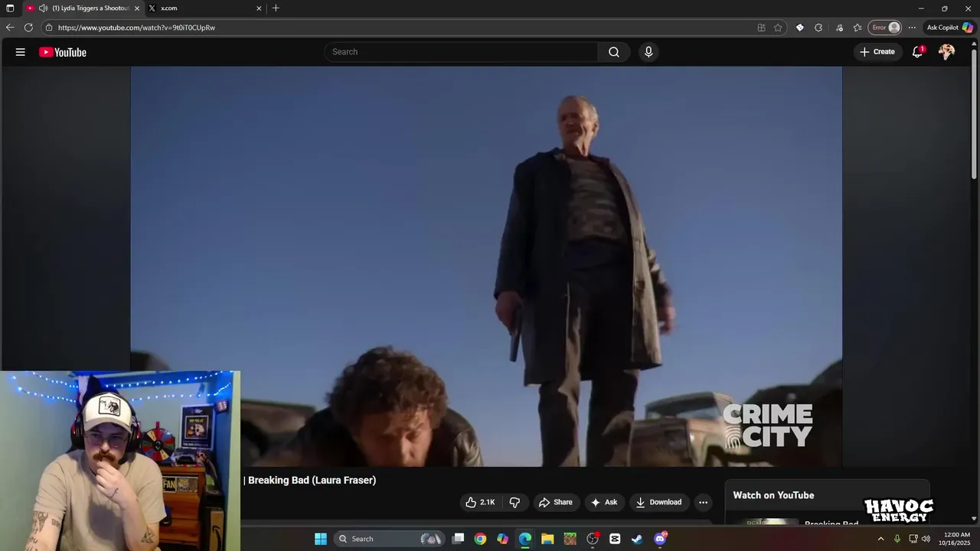Toggle system volume speaker icon
Viewport: 980px width, 551px height.
926,539
